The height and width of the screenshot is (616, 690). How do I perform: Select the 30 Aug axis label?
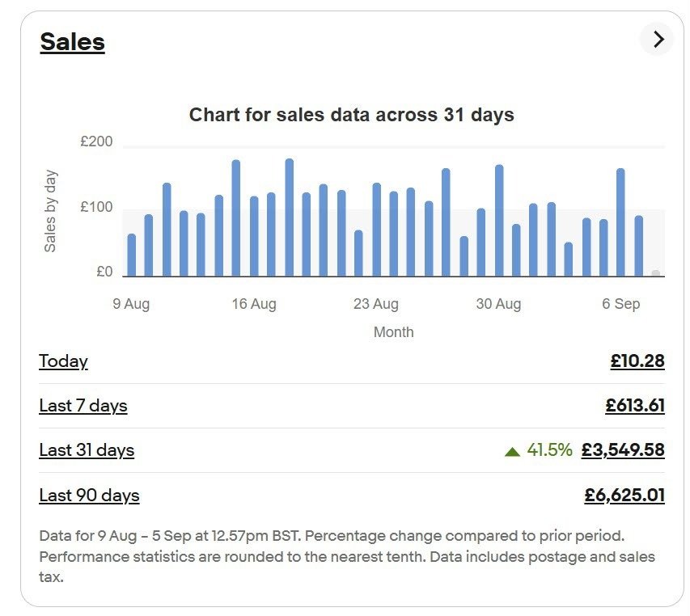point(498,304)
